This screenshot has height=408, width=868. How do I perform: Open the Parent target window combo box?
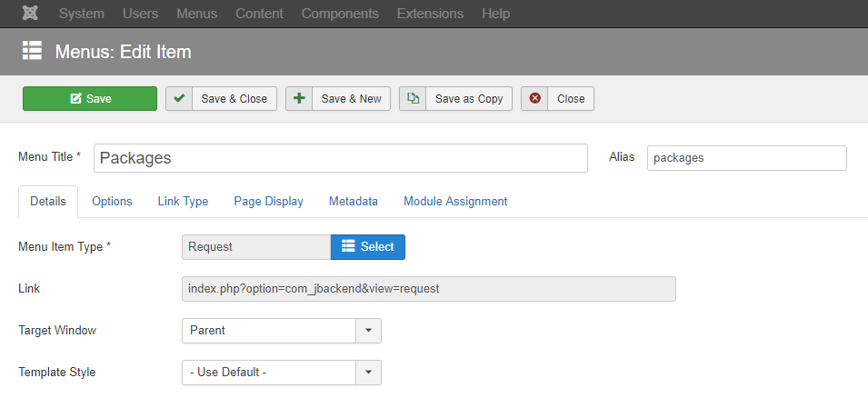pos(281,331)
